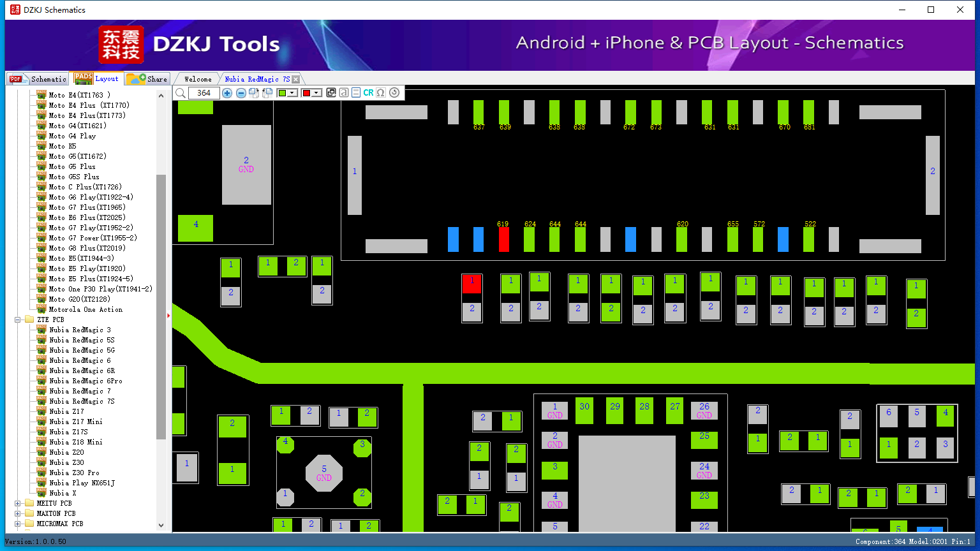Toggle the letter 'a' text display icon
This screenshot has height=551, width=980.
[344, 93]
